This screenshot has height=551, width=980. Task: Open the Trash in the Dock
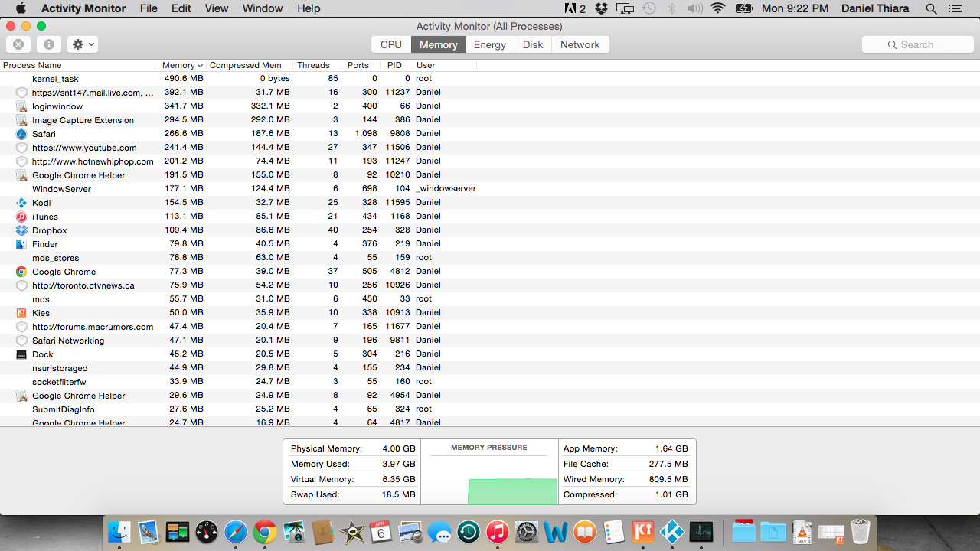click(x=861, y=532)
